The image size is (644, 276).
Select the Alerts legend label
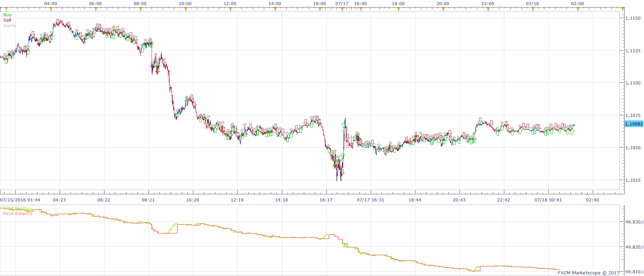click(x=9, y=26)
